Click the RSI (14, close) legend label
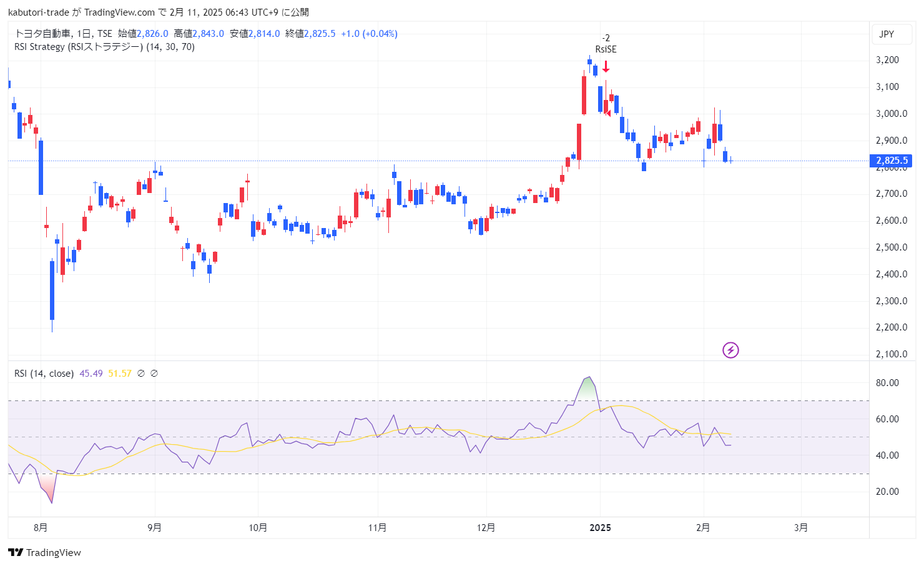Viewport: 924px width, 566px height. coord(44,374)
